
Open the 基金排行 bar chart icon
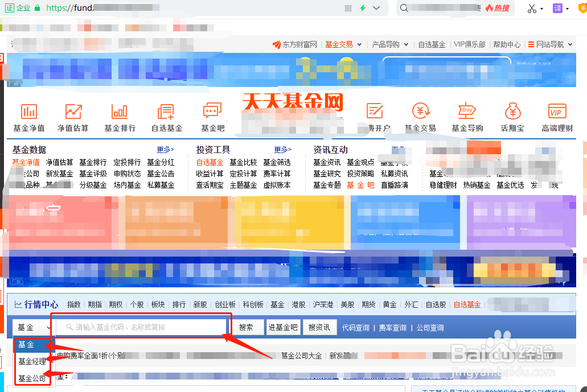coord(120,112)
